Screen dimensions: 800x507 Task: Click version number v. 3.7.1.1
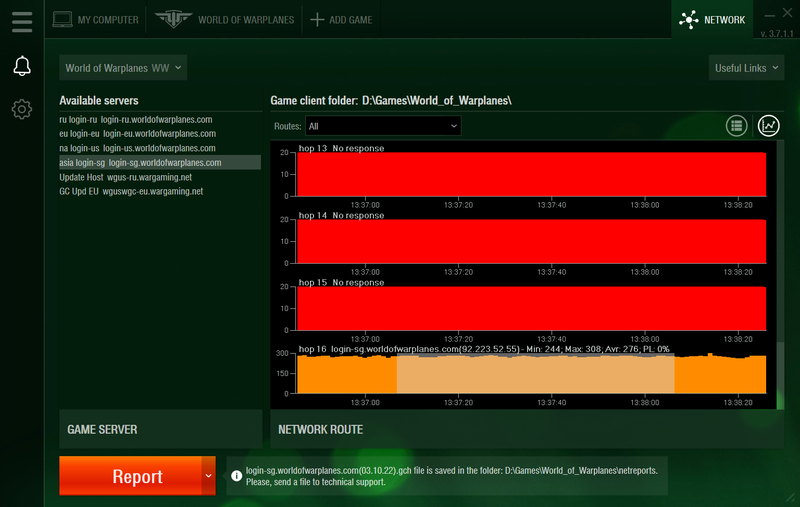tap(777, 34)
